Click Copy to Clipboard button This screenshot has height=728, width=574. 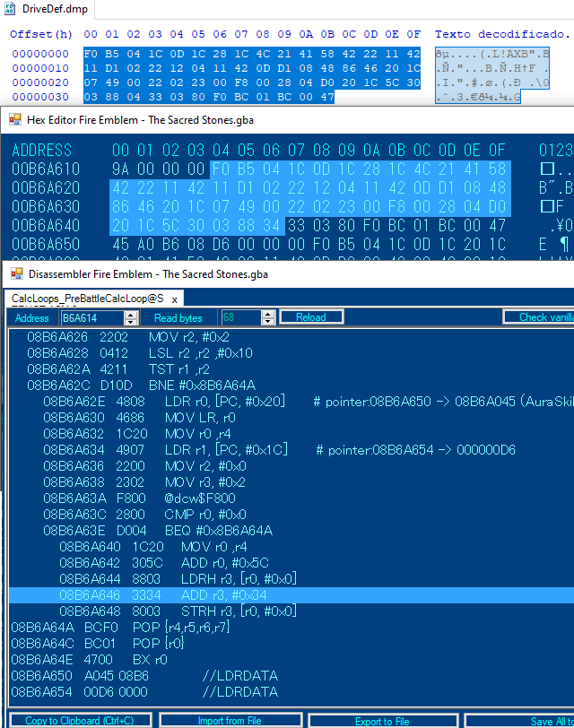[79, 721]
